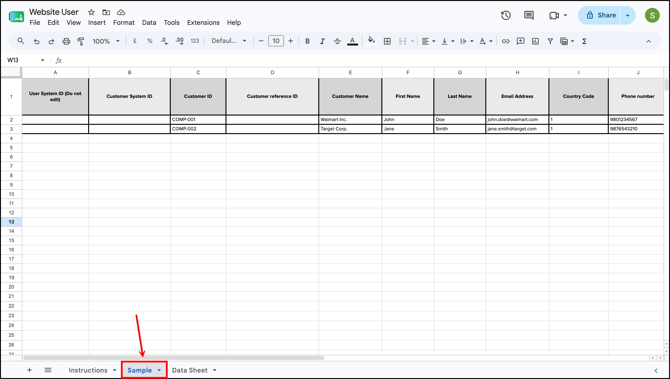
Task: Open the Data menu
Action: pyautogui.click(x=149, y=23)
